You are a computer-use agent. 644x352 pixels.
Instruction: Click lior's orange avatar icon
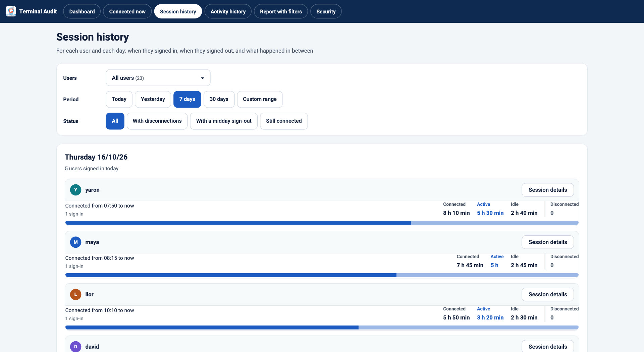coord(75,294)
